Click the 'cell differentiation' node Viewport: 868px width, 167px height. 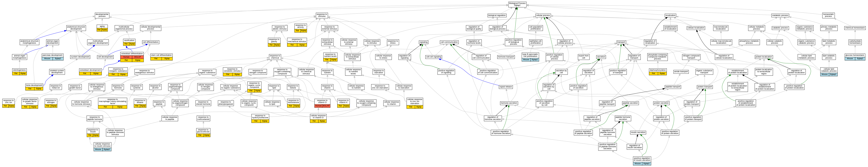[151, 42]
